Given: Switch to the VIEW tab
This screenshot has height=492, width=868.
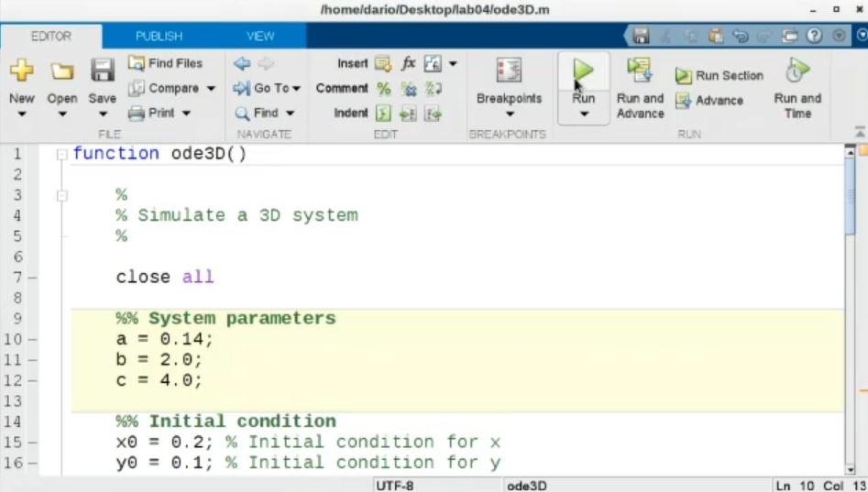Looking at the screenshot, I should tap(260, 36).
